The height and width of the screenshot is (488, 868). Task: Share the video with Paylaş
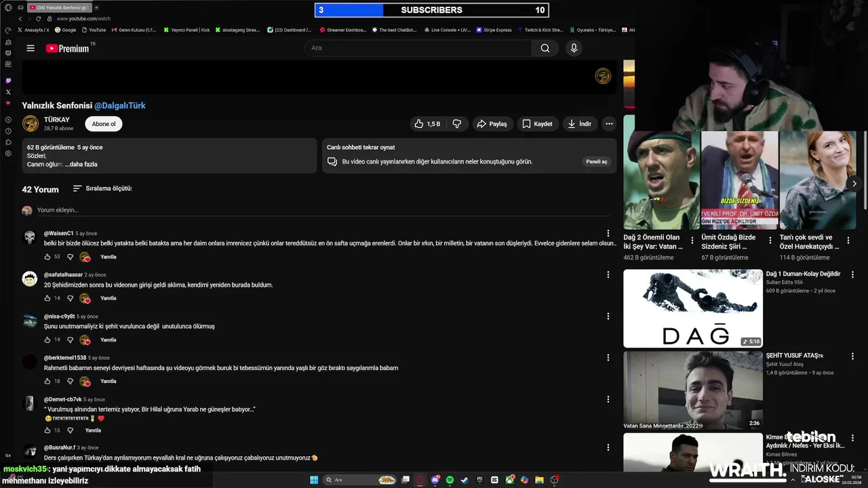click(492, 124)
